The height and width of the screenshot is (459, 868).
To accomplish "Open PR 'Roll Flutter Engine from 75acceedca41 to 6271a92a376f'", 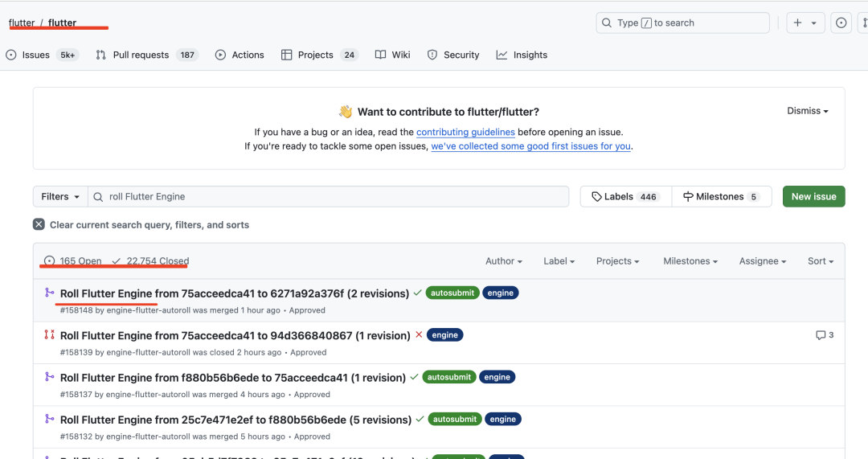I will click(235, 293).
